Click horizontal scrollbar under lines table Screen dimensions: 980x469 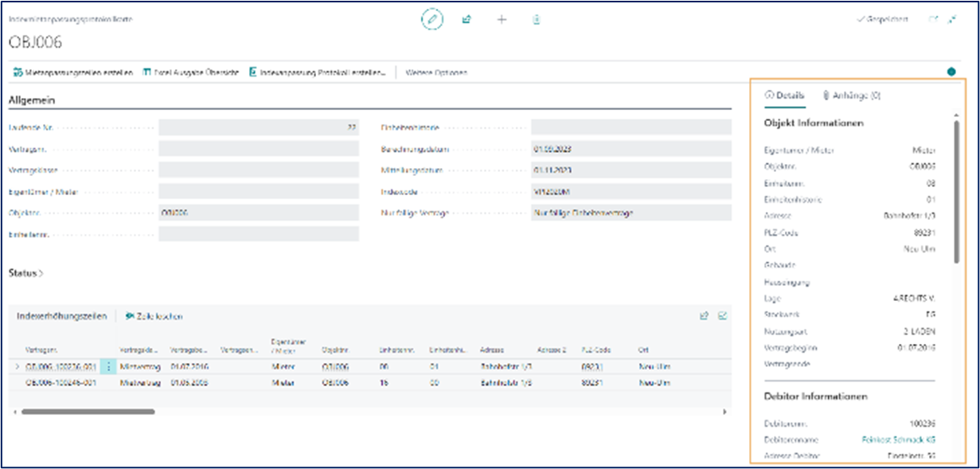(x=88, y=412)
